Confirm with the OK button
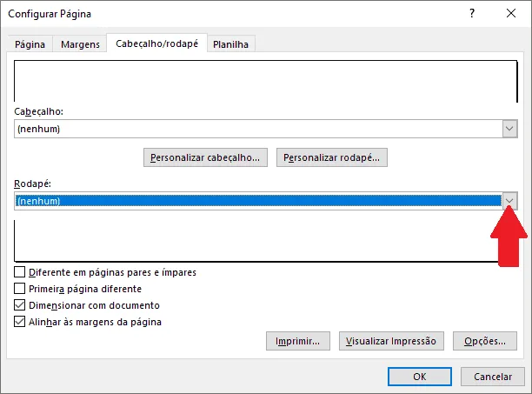 coord(420,377)
